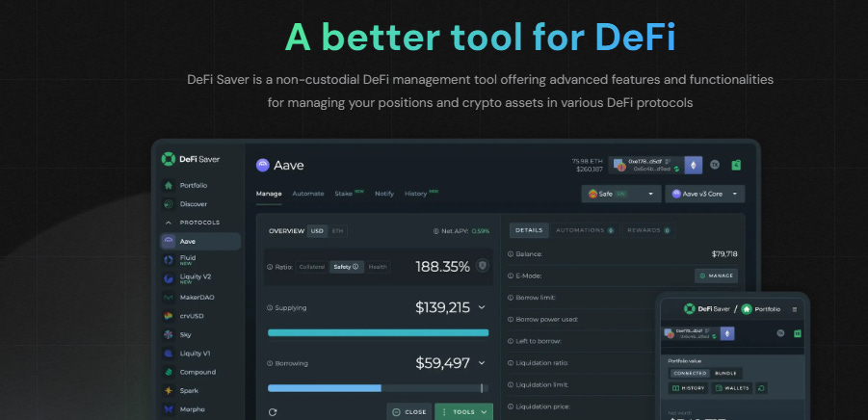
Task: Click the 'A better tool for DeFi' heading
Action: pyautogui.click(x=481, y=38)
